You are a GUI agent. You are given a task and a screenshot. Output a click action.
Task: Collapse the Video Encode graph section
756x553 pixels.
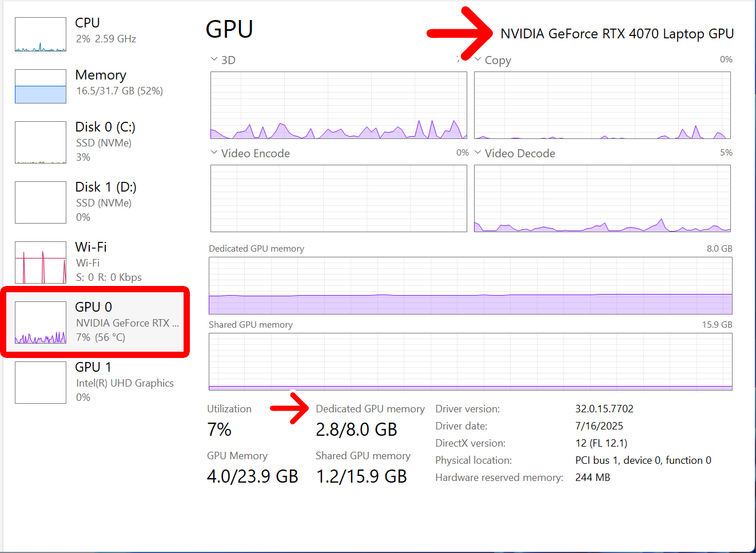click(213, 153)
